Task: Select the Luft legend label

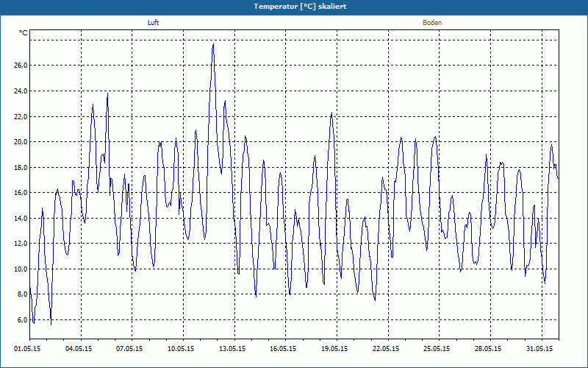Action: point(153,23)
